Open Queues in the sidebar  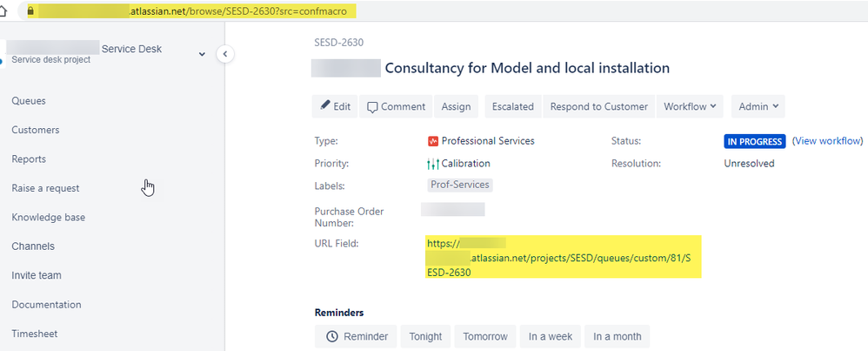pos(29,101)
